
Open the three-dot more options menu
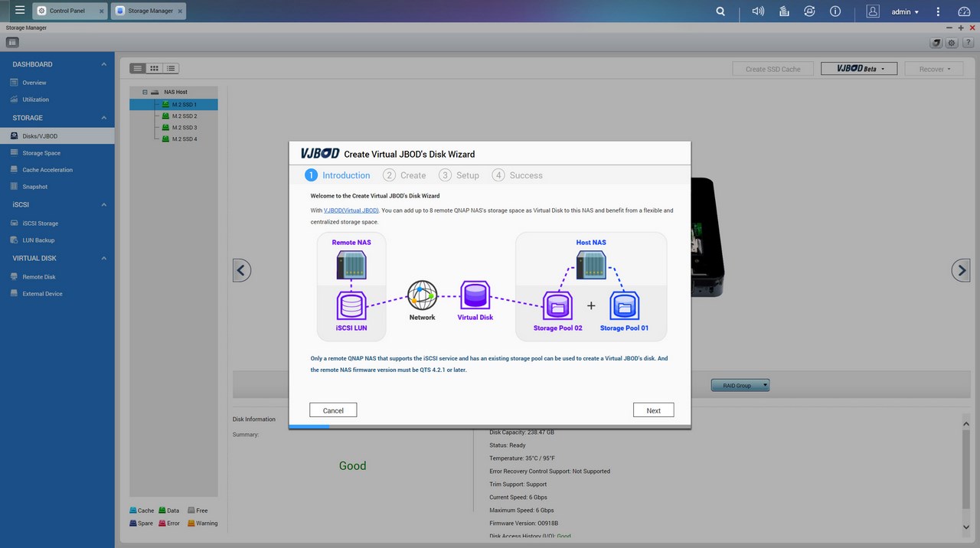tap(938, 11)
